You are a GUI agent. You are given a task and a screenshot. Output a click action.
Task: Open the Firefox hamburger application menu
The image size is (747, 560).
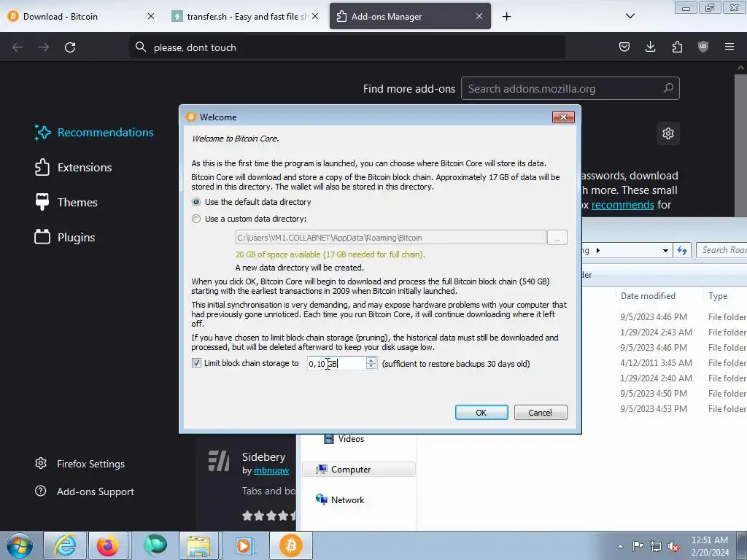pos(729,47)
